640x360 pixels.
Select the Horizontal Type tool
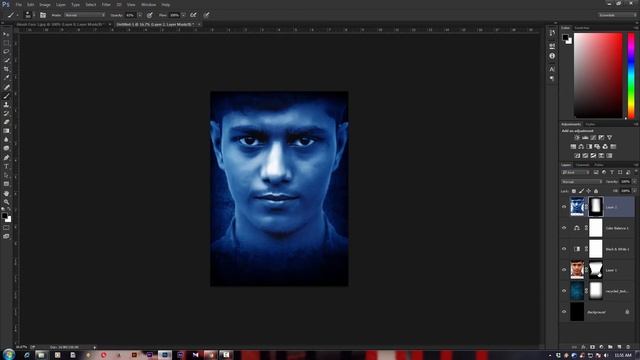(x=6, y=167)
